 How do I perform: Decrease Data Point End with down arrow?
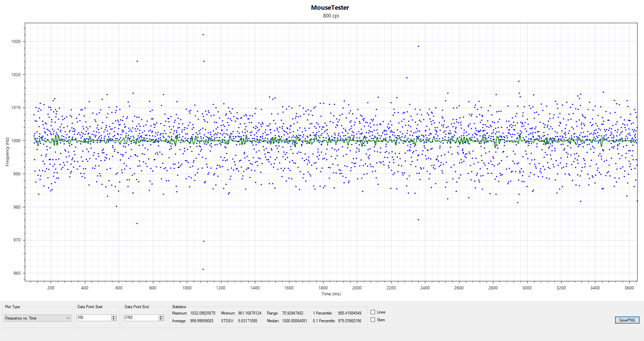click(x=161, y=319)
